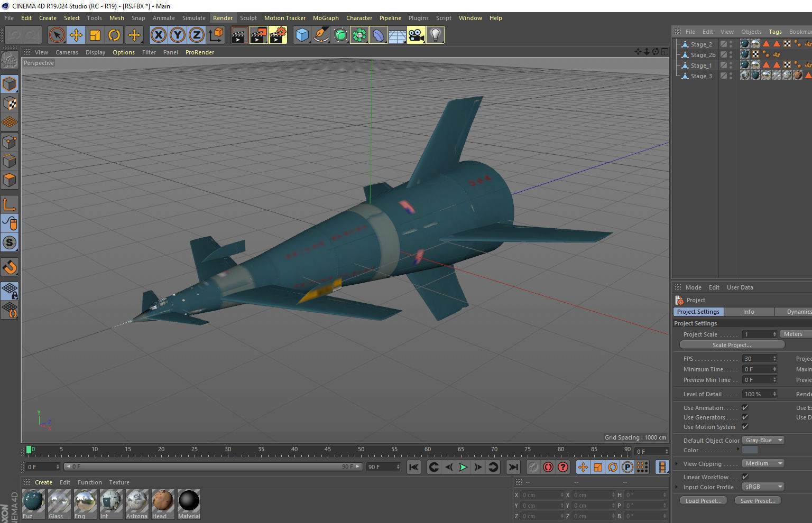Screen dimensions: 812x523
Task: Open the MoGraph menu
Action: pos(326,18)
